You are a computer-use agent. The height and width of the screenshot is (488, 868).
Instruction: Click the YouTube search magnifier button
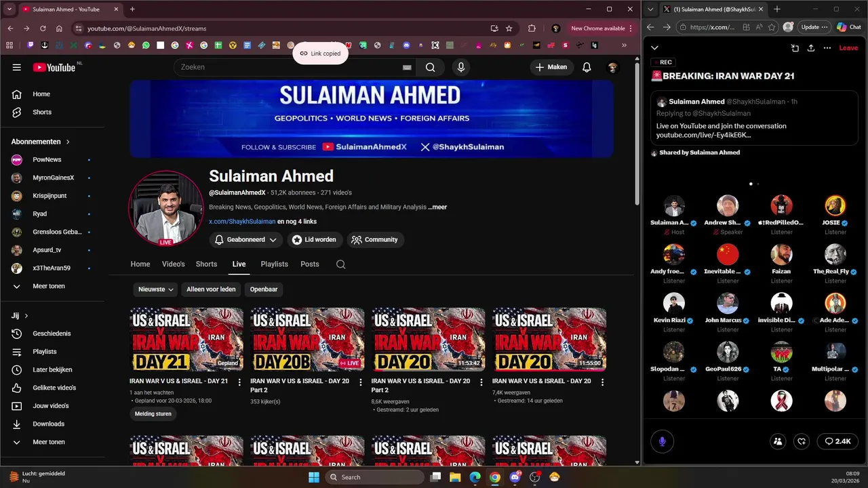430,67
